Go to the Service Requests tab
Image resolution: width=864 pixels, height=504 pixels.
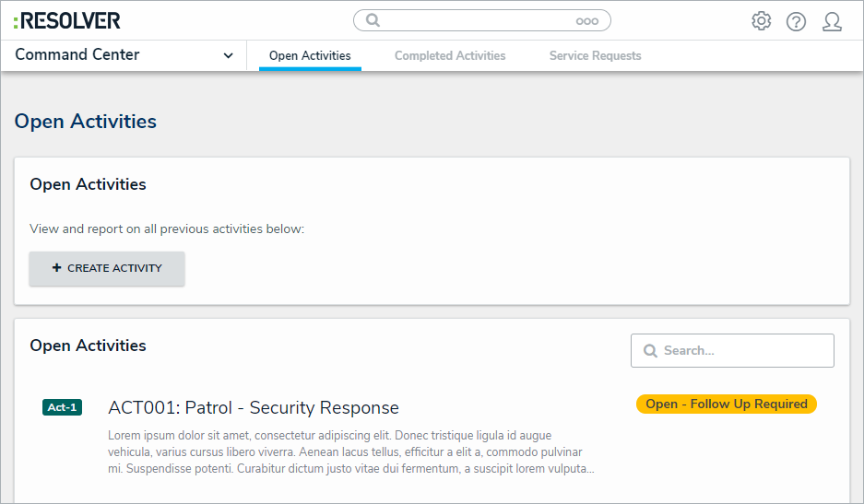click(x=595, y=56)
